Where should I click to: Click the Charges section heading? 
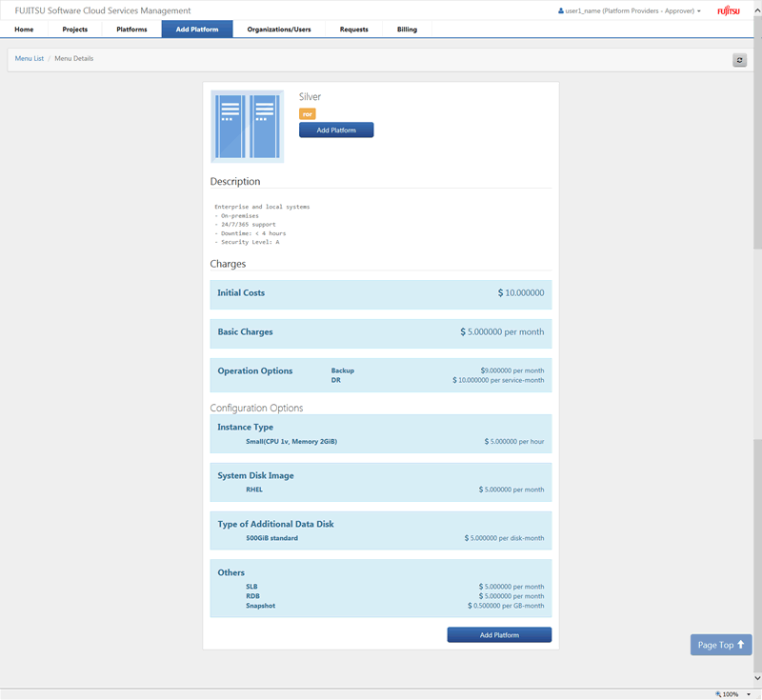228,264
